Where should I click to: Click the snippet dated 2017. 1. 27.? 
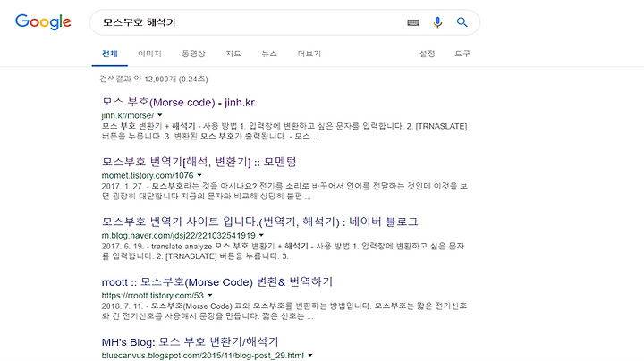click(284, 191)
